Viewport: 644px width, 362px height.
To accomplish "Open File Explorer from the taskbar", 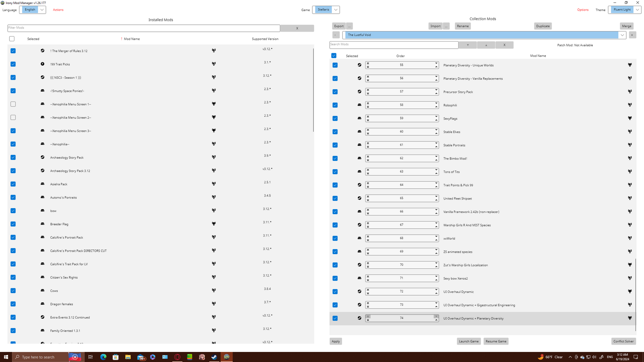I will click(128, 357).
